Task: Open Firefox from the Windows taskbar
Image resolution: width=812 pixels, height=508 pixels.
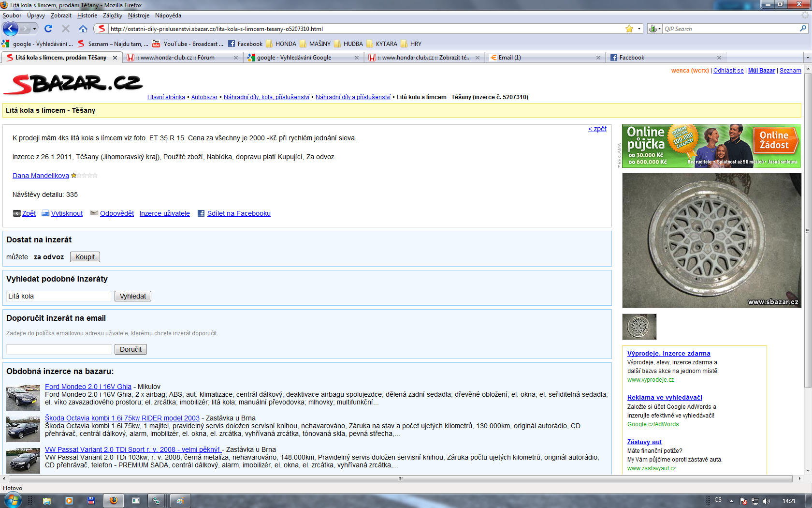Action: click(114, 501)
